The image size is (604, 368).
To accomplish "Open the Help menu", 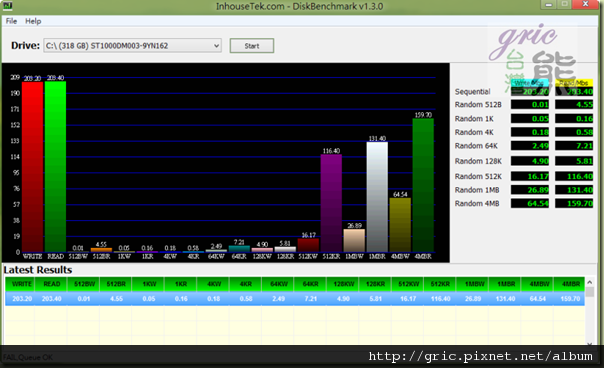I will [33, 21].
